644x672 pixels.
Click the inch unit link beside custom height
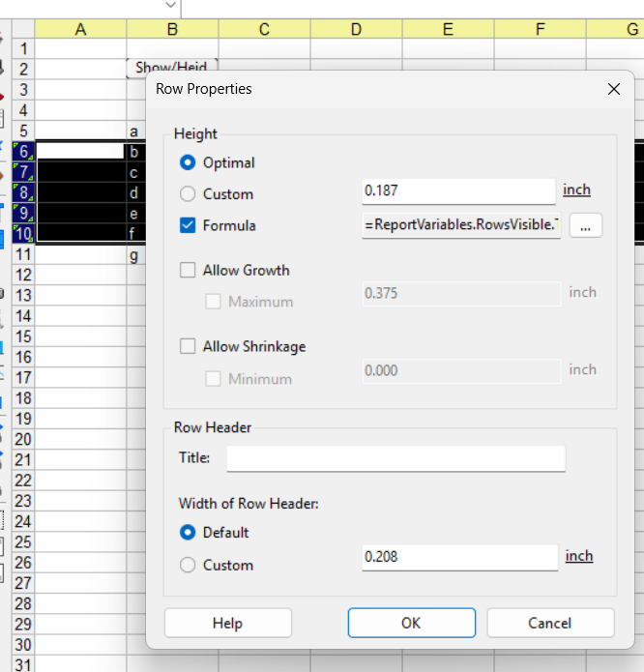[x=576, y=190]
